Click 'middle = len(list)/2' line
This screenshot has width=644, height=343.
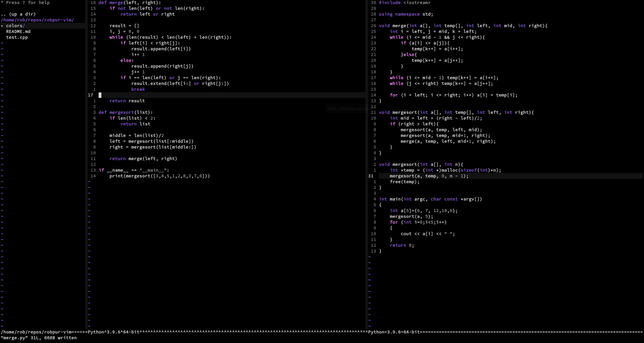(x=137, y=136)
